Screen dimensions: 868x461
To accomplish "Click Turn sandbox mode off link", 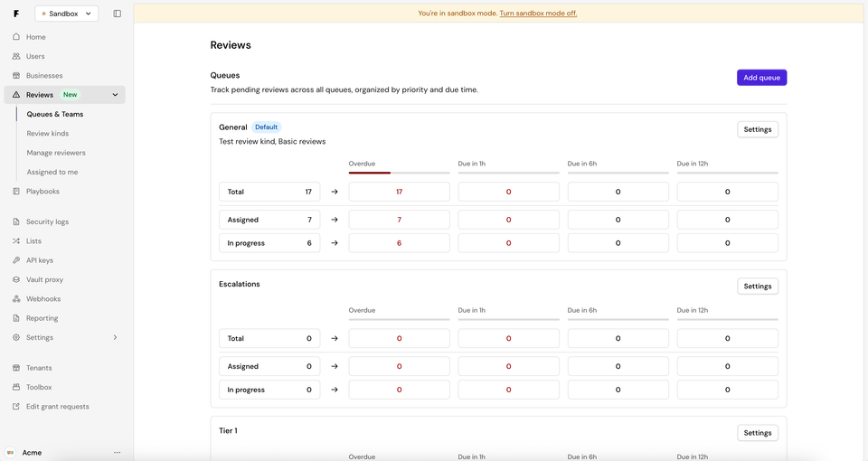I will tap(538, 14).
